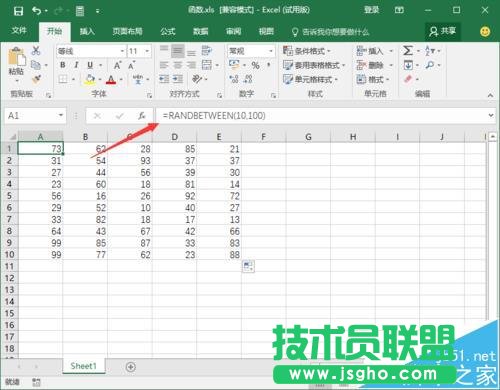Toggle middle vertical alignment

tap(178, 51)
